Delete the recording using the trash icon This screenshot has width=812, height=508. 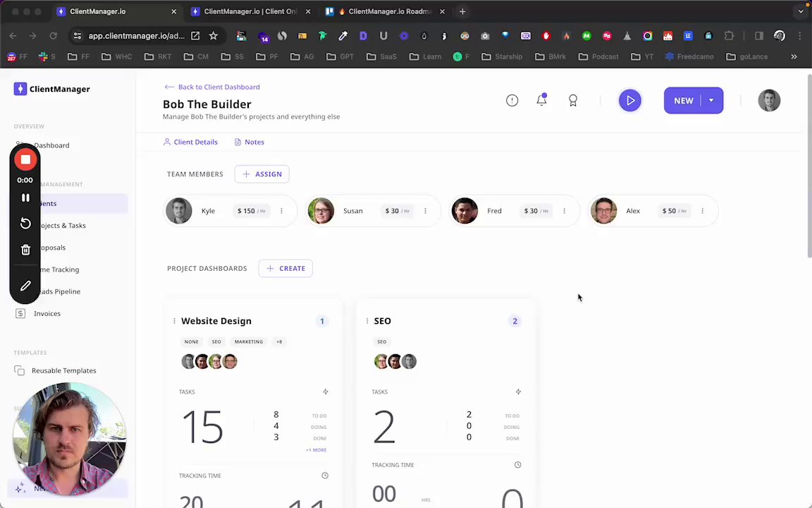(x=25, y=250)
